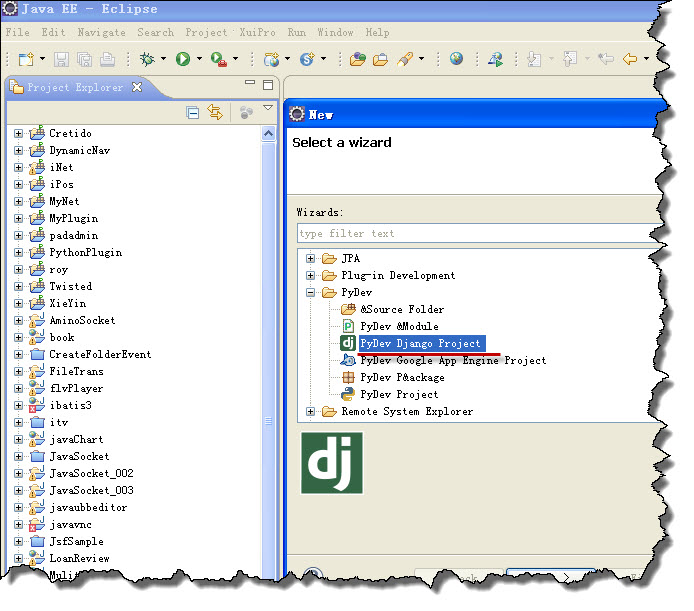
Task: Expand the Plug-in Development wizard category
Action: pos(310,275)
